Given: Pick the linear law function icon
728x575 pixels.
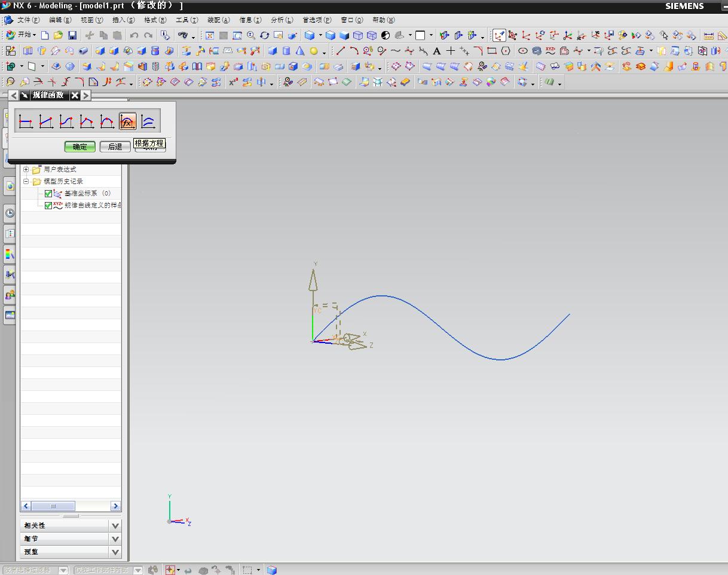Looking at the screenshot, I should point(46,122).
